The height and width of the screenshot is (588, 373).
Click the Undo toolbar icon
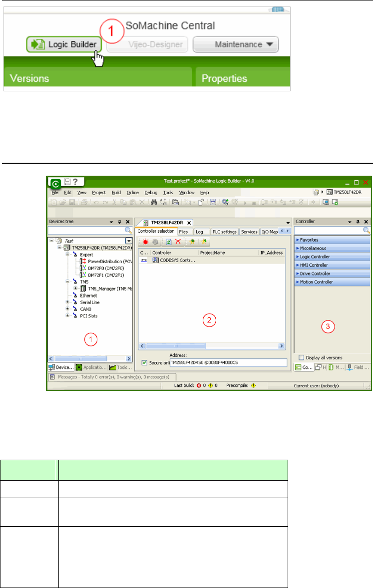click(96, 202)
